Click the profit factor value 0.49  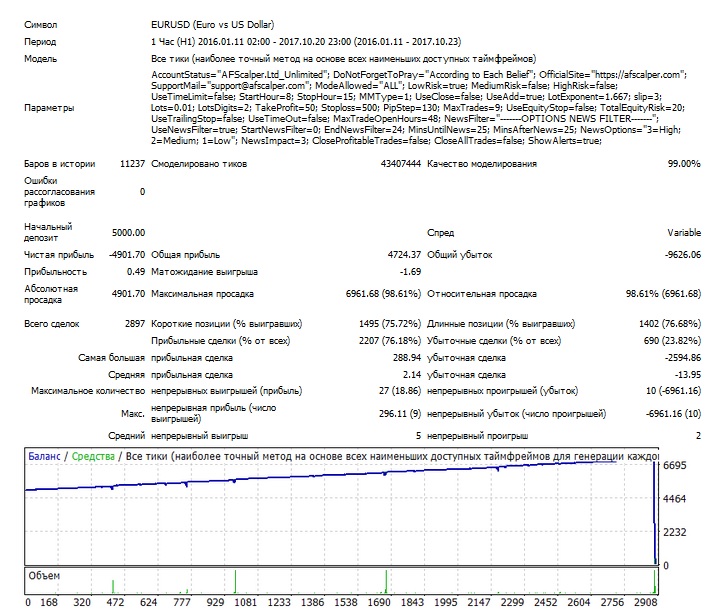[136, 271]
